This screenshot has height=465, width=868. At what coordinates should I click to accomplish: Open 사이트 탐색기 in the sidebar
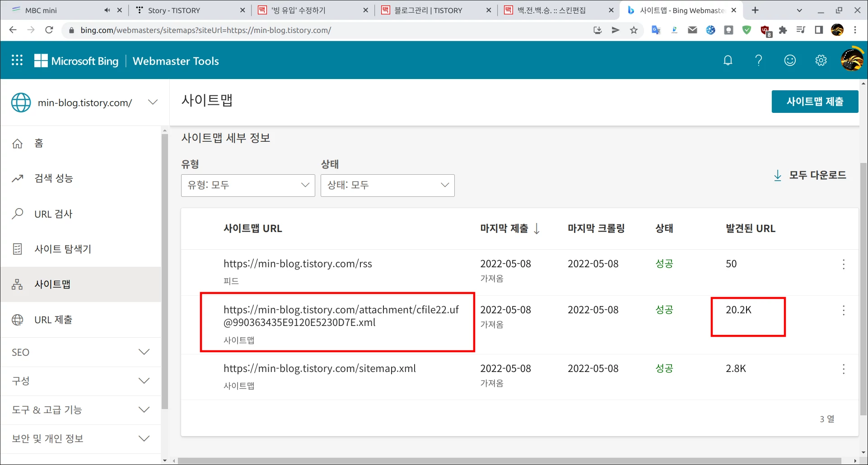(x=80, y=249)
